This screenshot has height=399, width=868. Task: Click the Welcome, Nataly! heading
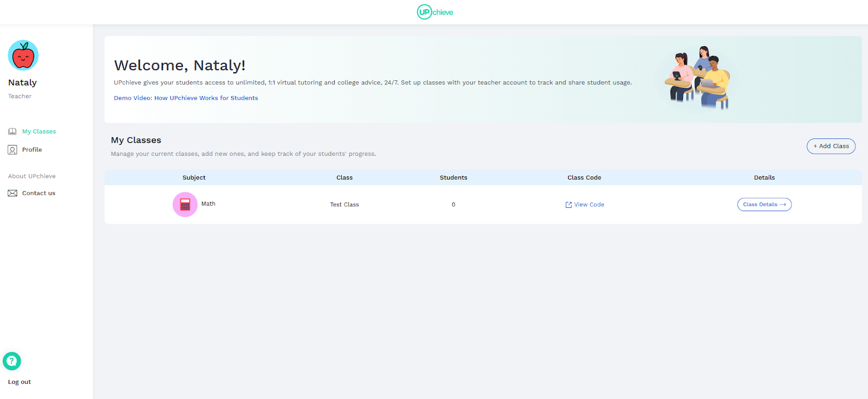point(180,65)
